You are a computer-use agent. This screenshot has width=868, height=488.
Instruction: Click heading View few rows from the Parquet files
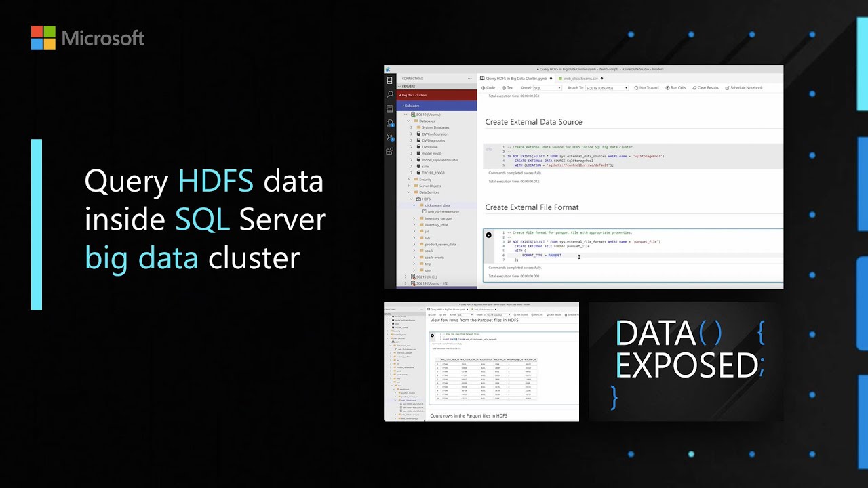[474, 320]
